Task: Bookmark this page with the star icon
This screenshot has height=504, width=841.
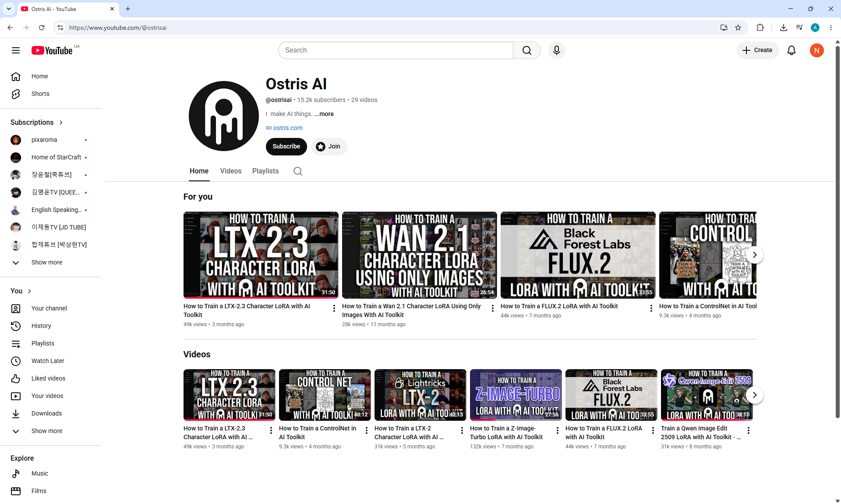Action: (x=738, y=28)
